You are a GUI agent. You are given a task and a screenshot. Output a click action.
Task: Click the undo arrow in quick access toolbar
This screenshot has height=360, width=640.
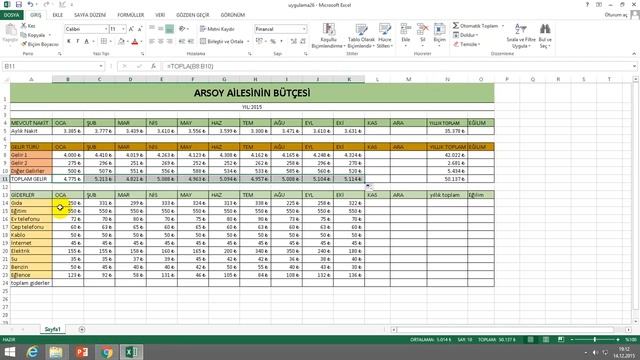[x=30, y=4]
